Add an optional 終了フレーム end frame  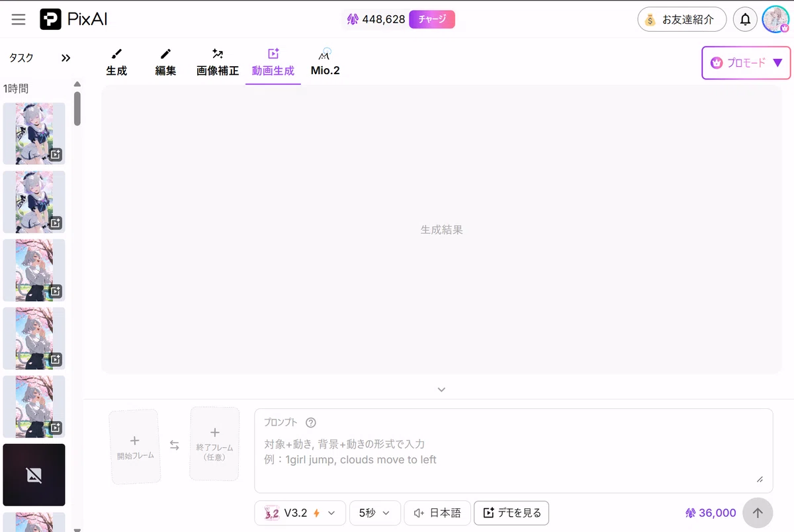(214, 444)
